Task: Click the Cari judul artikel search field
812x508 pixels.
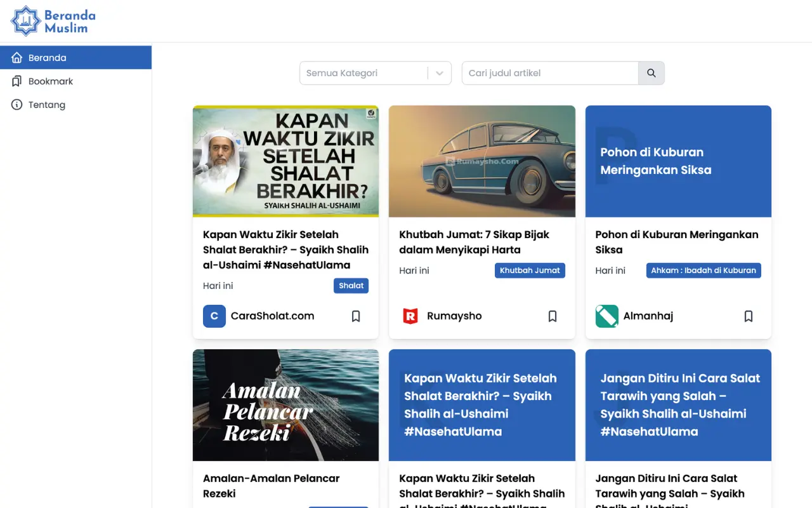Action: 549,72
